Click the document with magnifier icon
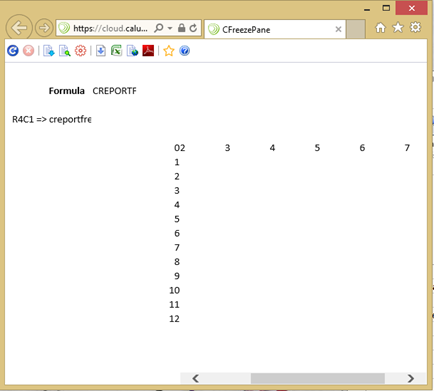434x391 pixels. coord(65,51)
